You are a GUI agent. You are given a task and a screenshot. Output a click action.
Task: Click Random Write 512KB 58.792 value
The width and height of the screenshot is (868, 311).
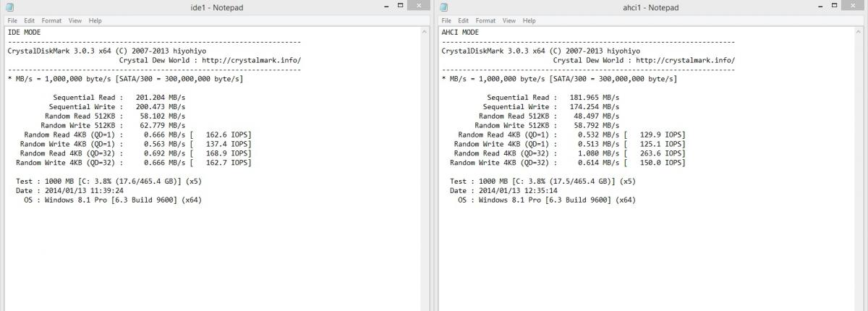coord(596,125)
